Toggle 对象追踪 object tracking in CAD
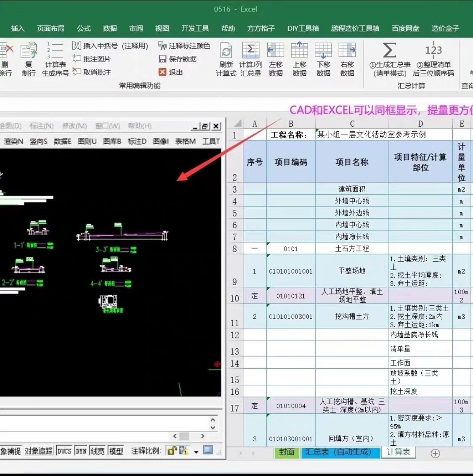 tap(38, 451)
